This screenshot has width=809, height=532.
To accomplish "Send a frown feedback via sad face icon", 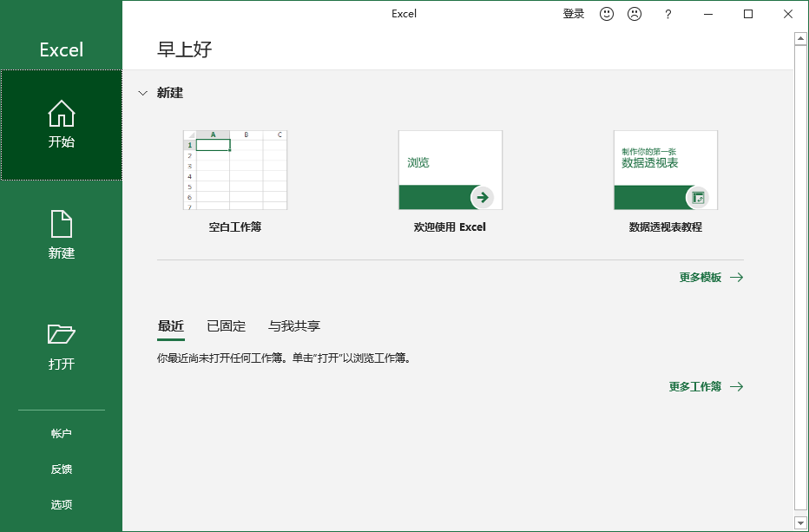I will 635,14.
